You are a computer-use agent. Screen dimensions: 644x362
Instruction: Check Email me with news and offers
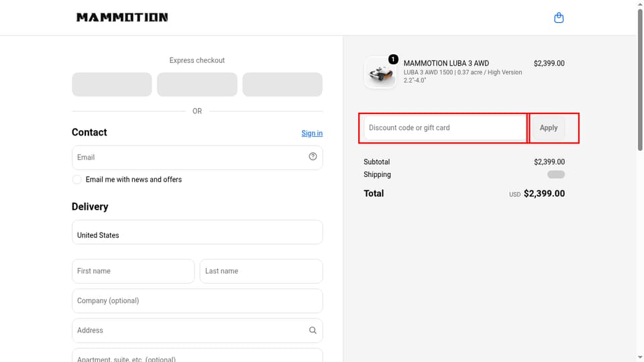76,180
